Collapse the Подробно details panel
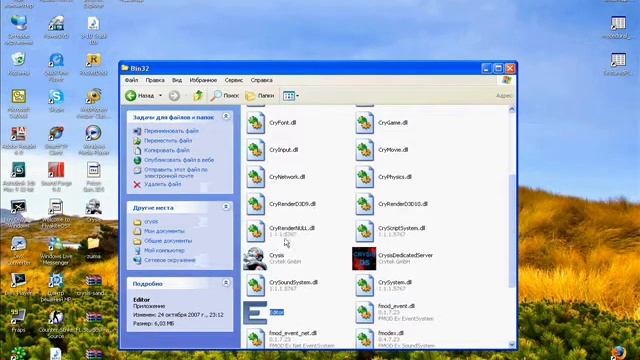 [226, 283]
